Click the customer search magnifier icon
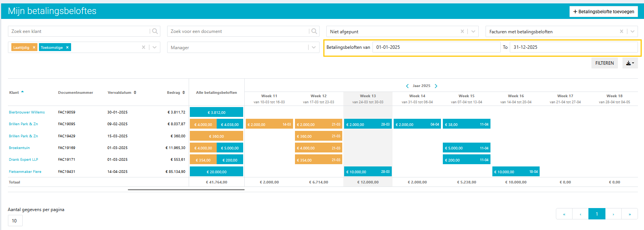The width and height of the screenshot is (644, 230). point(155,31)
